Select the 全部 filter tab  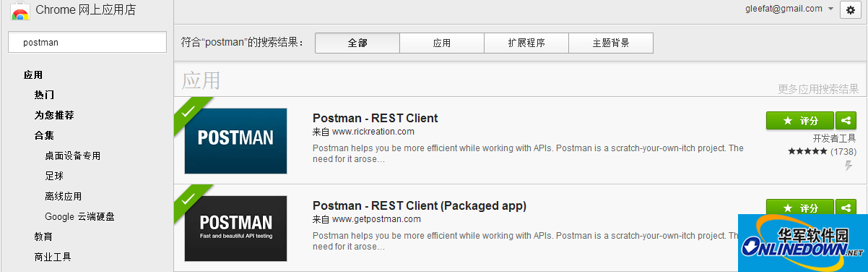tap(357, 43)
